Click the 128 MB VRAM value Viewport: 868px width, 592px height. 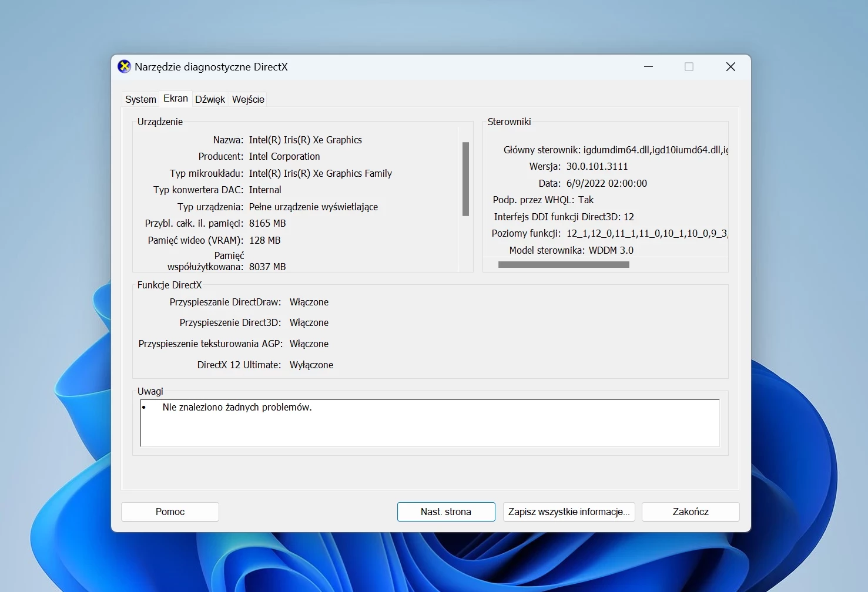point(264,240)
